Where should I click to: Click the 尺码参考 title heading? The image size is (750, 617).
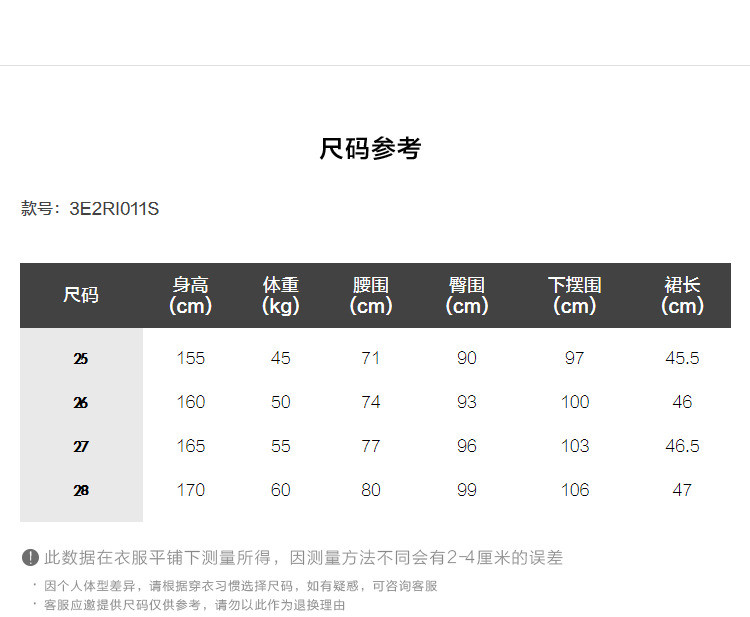pyautogui.click(x=371, y=149)
